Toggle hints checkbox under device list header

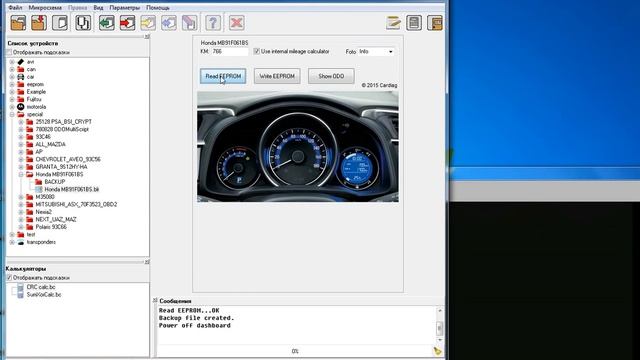[9, 52]
